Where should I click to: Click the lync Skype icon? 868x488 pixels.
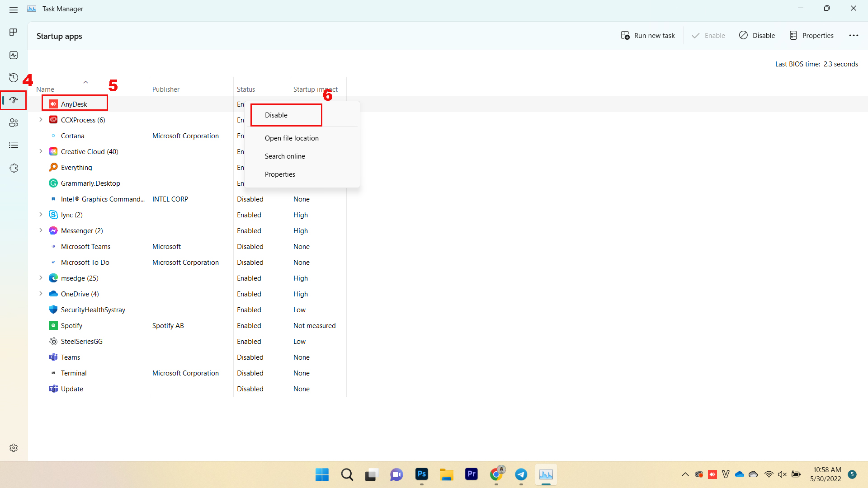(x=53, y=215)
